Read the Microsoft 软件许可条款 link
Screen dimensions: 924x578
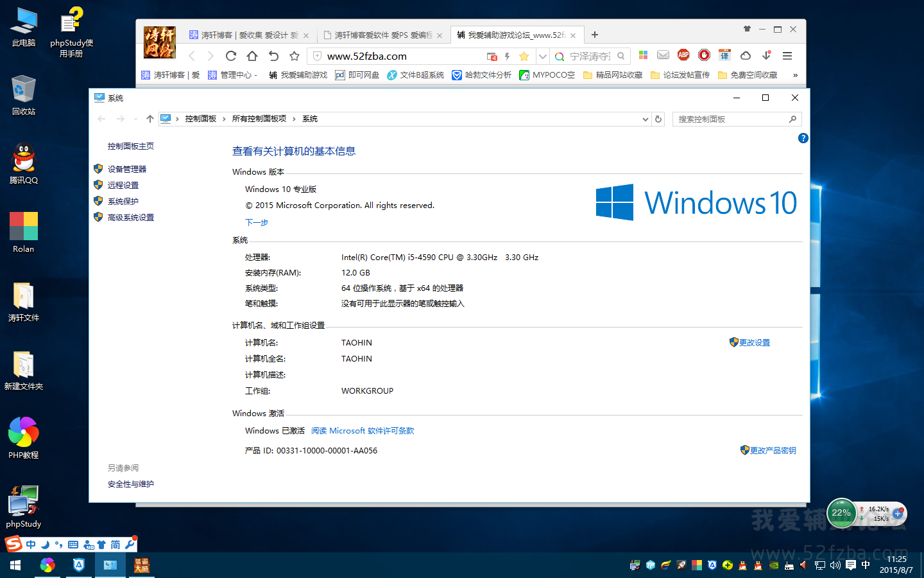363,431
